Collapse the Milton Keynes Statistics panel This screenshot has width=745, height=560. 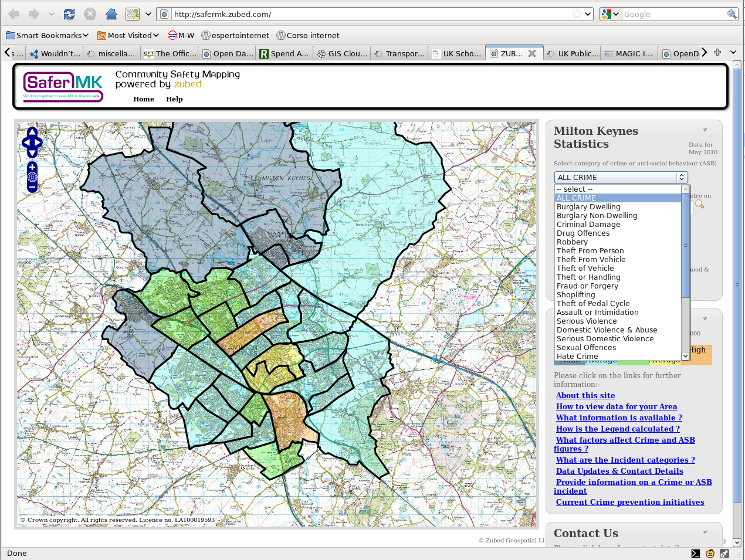[x=705, y=130]
